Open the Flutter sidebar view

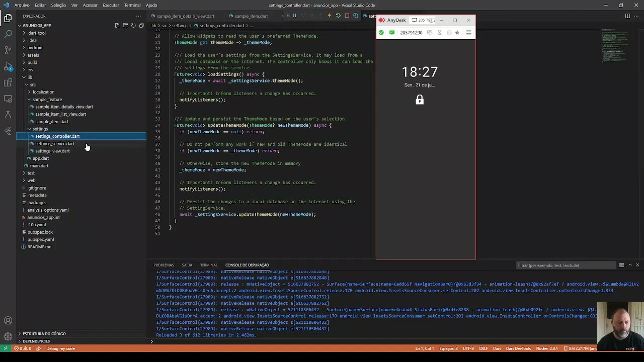[8, 131]
